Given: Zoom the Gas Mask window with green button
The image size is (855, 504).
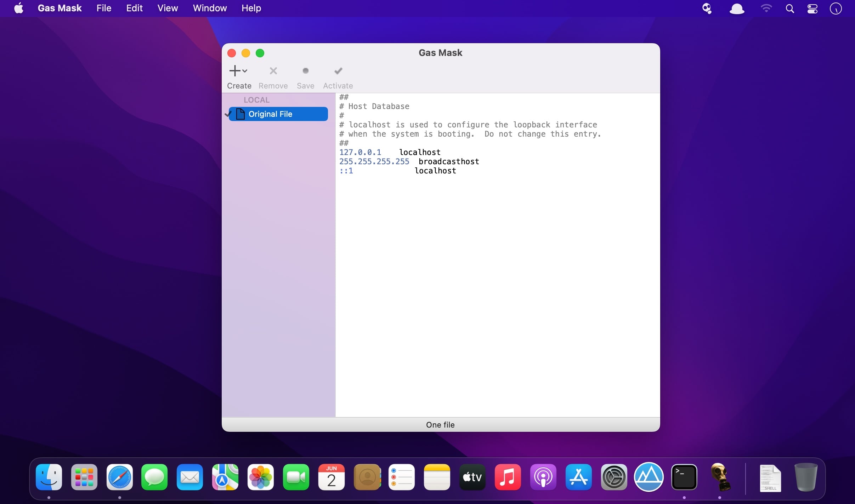Looking at the screenshot, I should point(260,53).
